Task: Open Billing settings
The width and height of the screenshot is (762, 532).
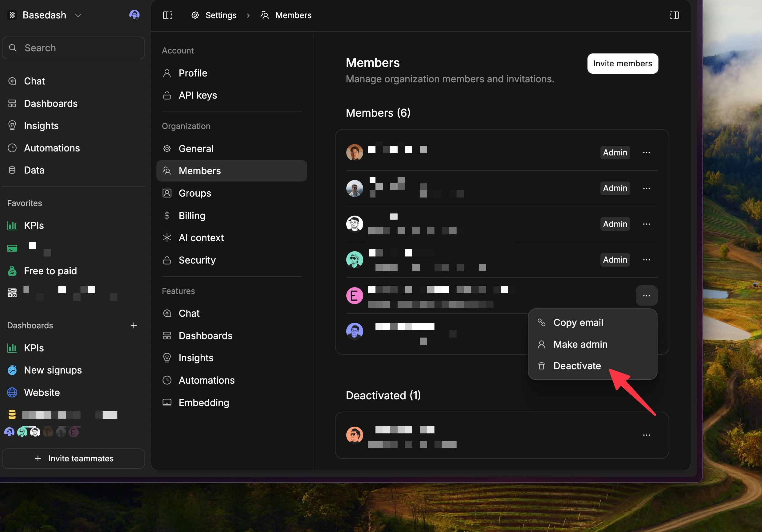Action: (x=192, y=215)
